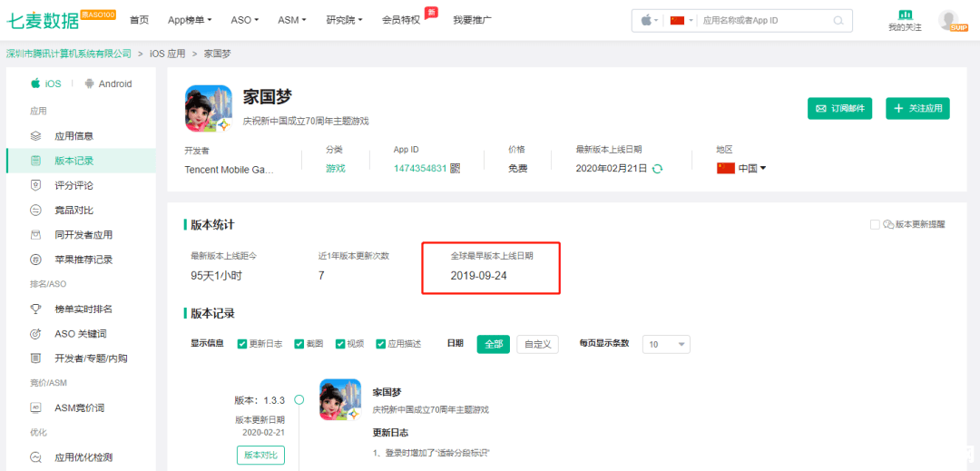Click the Apple platform icon in search bar

click(646, 21)
